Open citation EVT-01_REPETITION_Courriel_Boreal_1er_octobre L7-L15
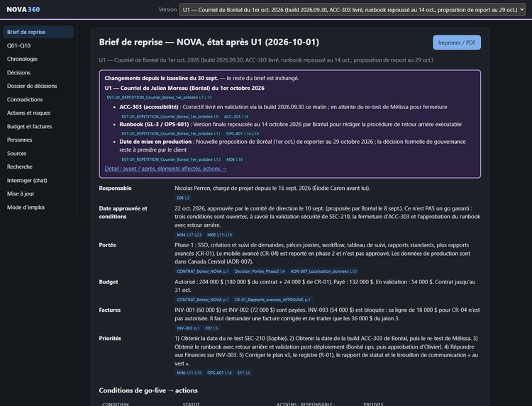 pos(159,97)
